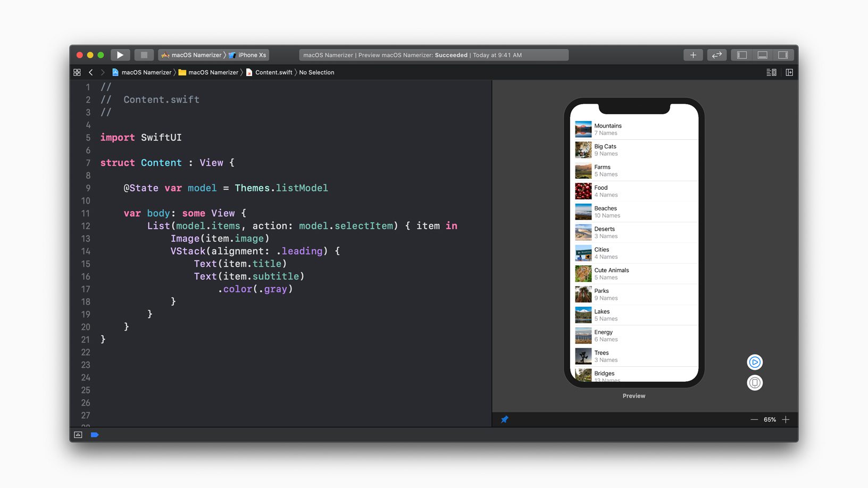Select the Stop button in the toolbar
The image size is (868, 488).
(x=144, y=55)
